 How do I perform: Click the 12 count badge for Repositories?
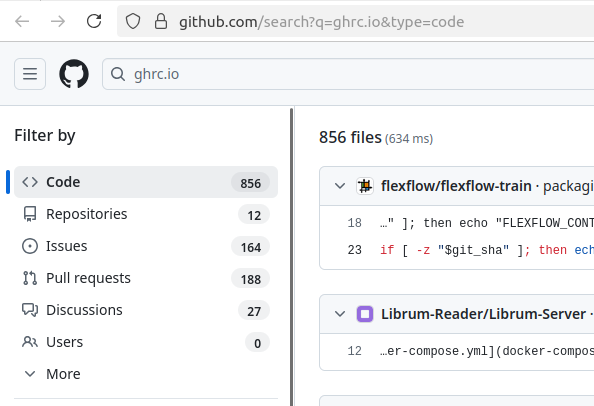click(x=254, y=215)
